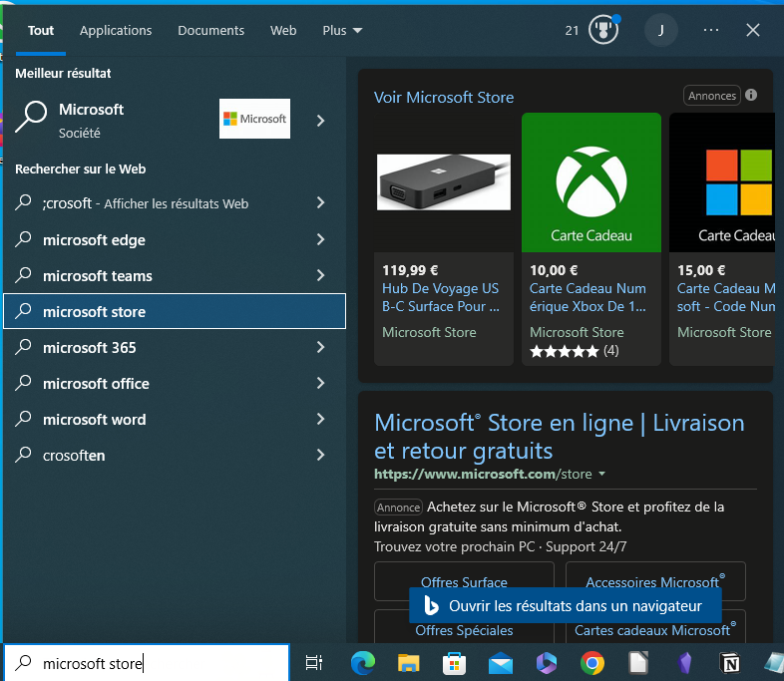Switch to the Tout tab

41,31
